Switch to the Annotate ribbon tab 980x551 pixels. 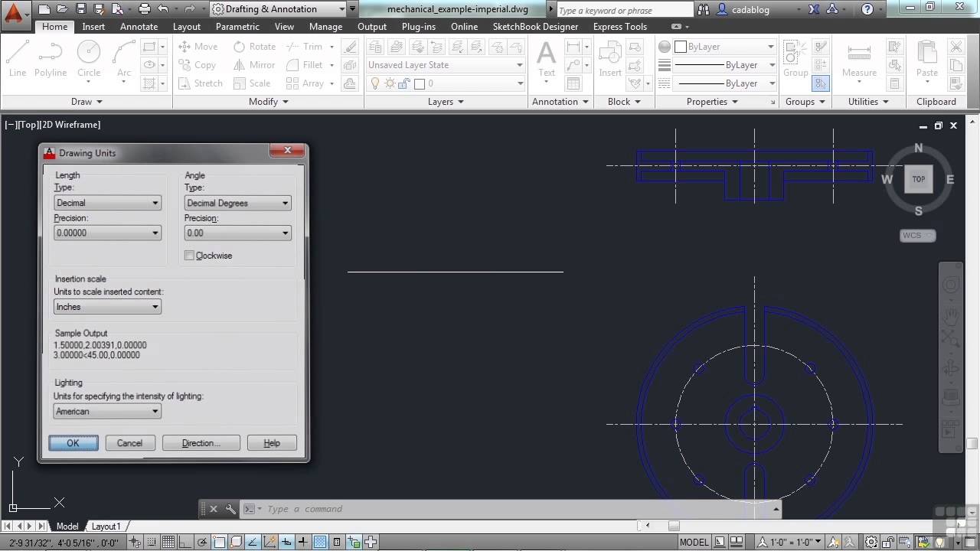point(139,26)
